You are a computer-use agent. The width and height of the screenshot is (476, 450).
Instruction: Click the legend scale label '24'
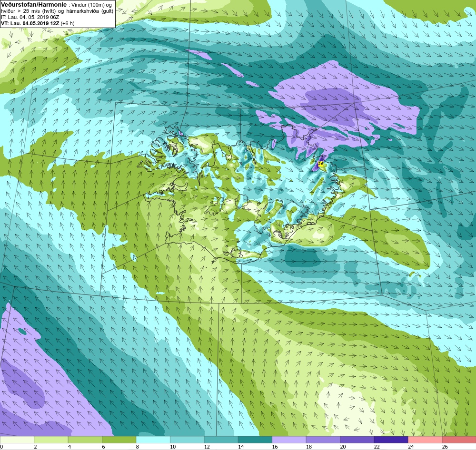tap(411, 447)
